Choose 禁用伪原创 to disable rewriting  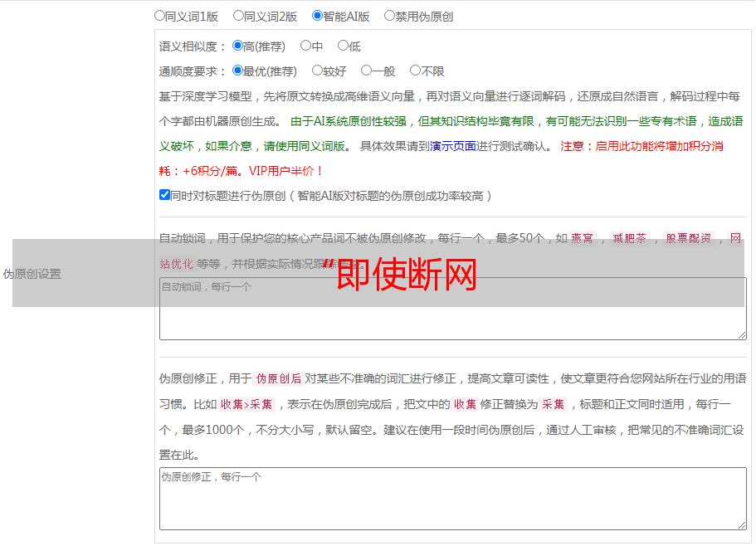pyautogui.click(x=389, y=16)
